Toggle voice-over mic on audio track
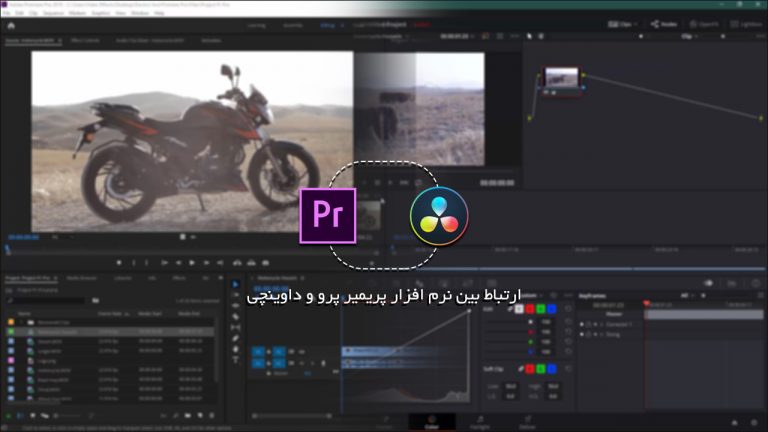 coord(323,363)
